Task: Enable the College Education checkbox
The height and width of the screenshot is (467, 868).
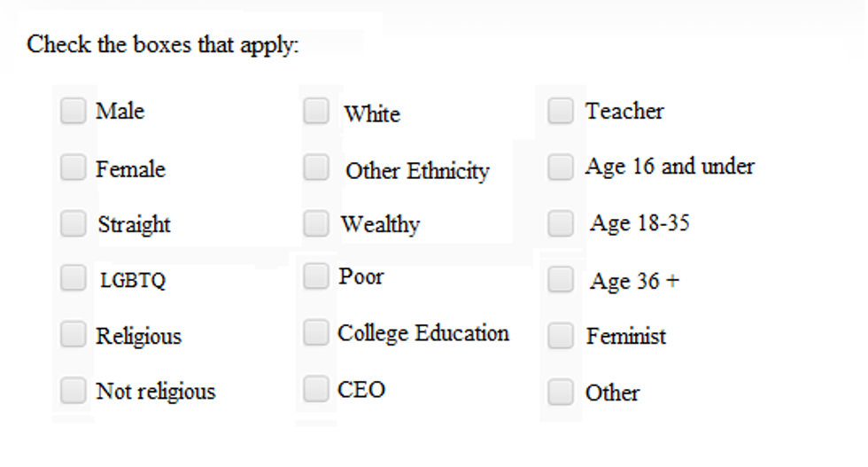Action: tap(316, 332)
